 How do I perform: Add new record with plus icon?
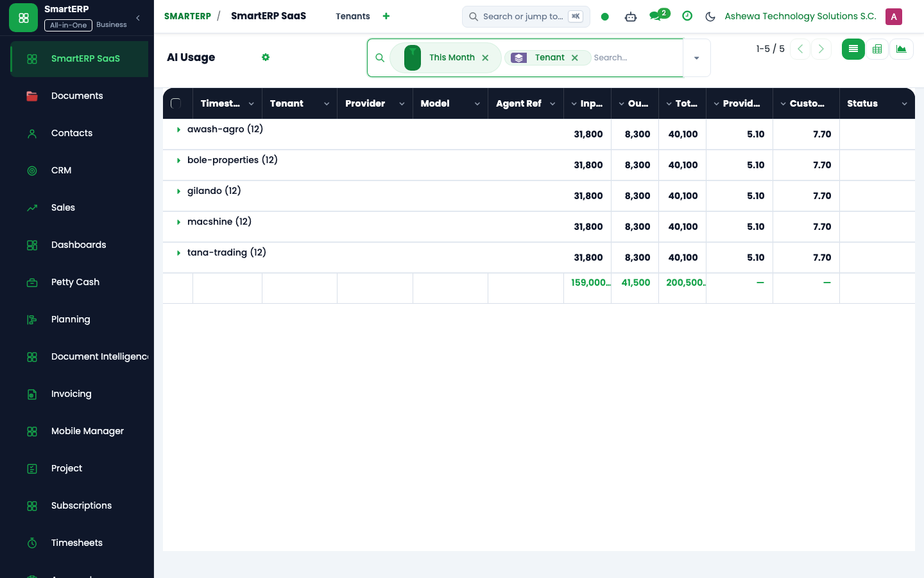tap(386, 16)
